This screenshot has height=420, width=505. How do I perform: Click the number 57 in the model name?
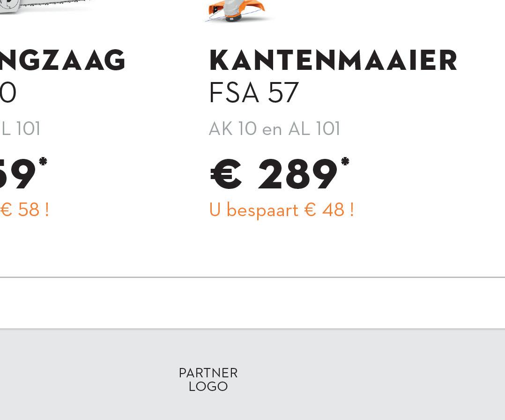(x=283, y=93)
